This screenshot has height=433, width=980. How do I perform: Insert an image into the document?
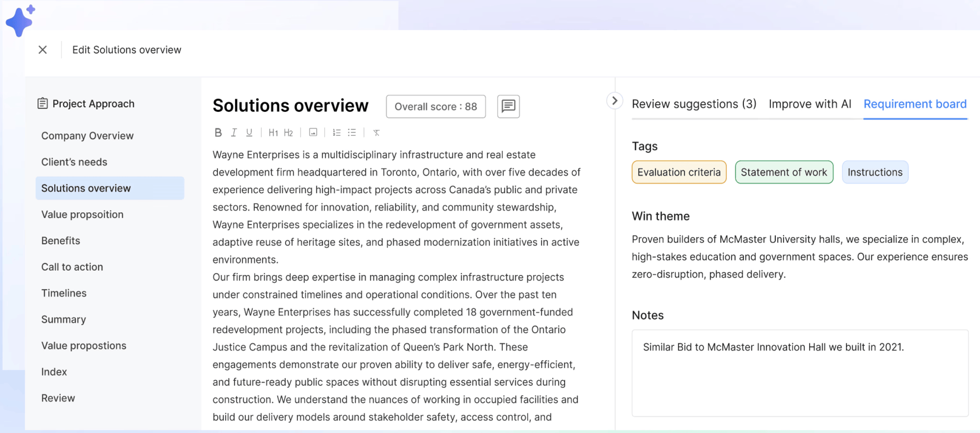(x=313, y=133)
